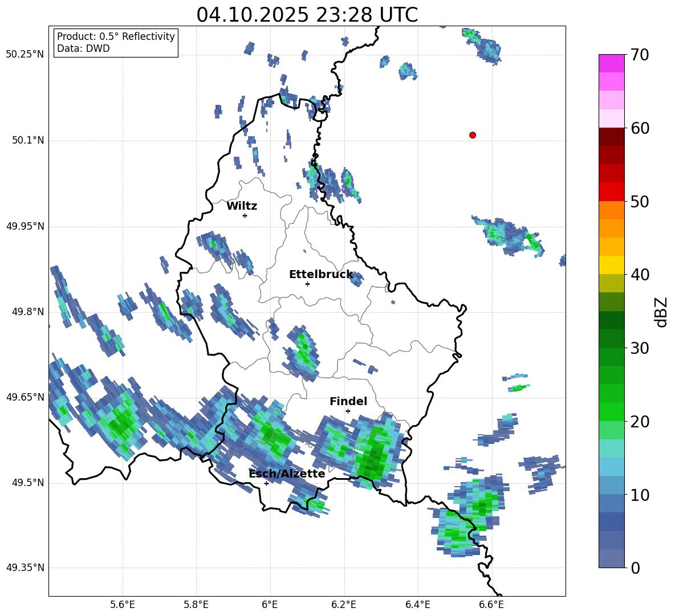This screenshot has height=616, width=675.
Task: Click the 49.5°N latitude tick label
Action: click(x=28, y=483)
